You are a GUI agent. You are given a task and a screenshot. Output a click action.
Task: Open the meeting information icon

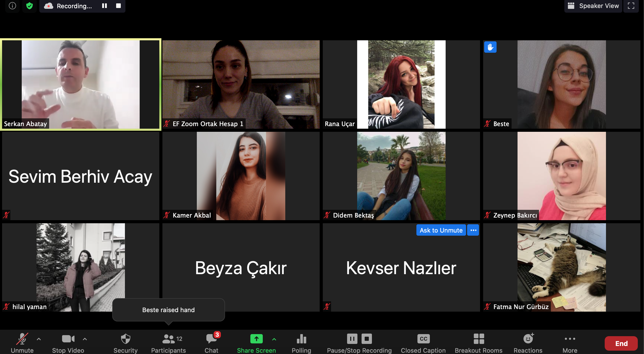pos(12,6)
